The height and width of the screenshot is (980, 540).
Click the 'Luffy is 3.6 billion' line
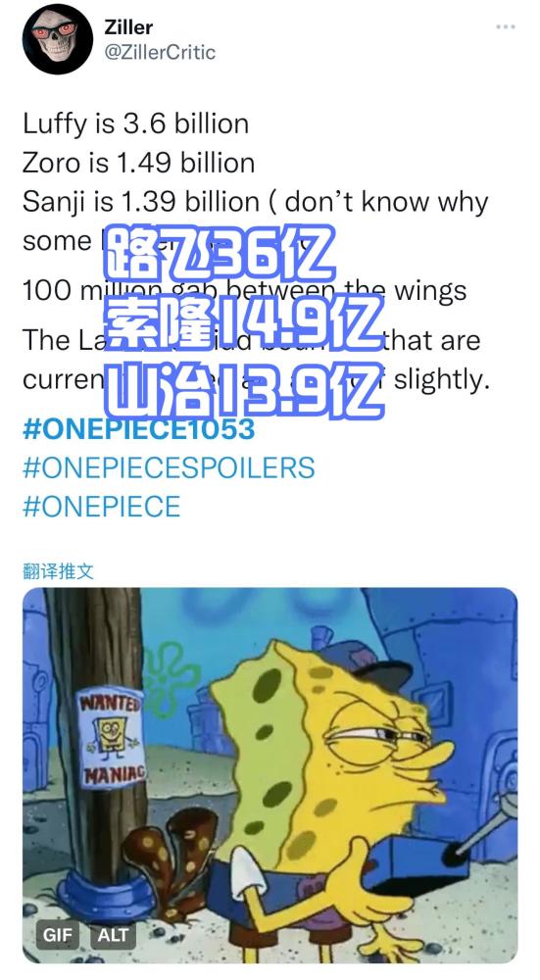(135, 123)
